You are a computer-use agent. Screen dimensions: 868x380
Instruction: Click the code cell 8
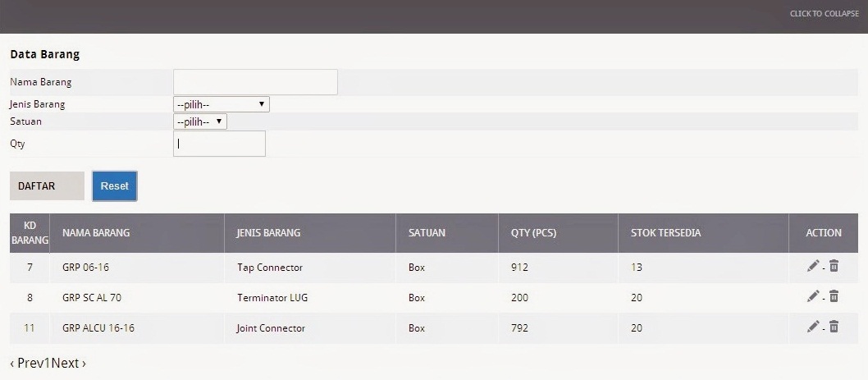(x=30, y=298)
